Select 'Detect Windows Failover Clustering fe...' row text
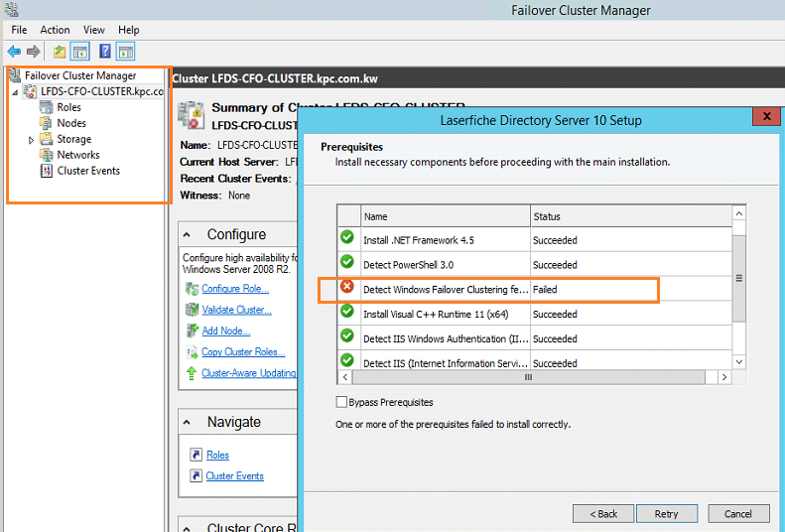The height and width of the screenshot is (532, 785). tap(446, 289)
